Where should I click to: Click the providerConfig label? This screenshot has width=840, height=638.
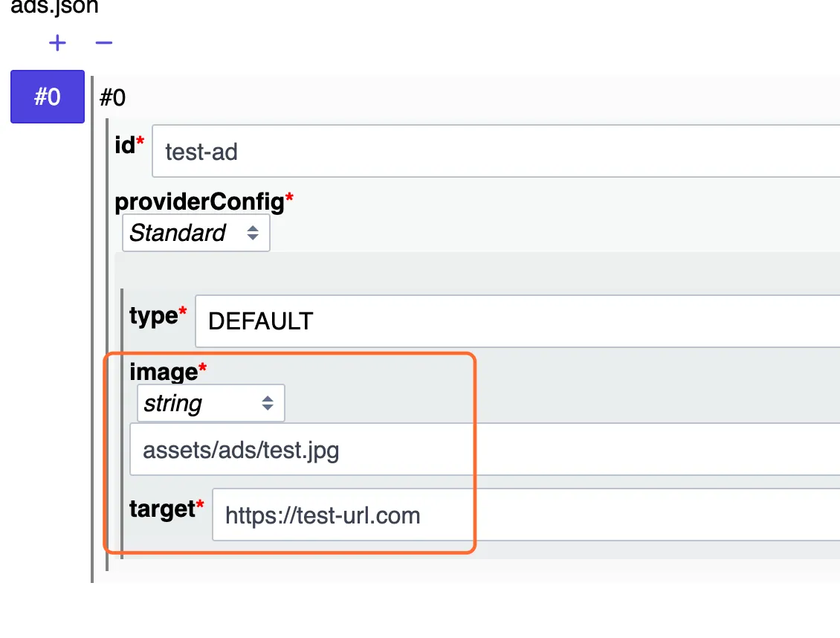coord(199,202)
